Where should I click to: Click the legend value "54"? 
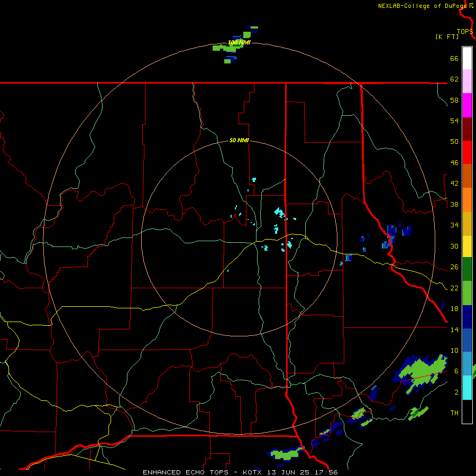pyautogui.click(x=454, y=121)
